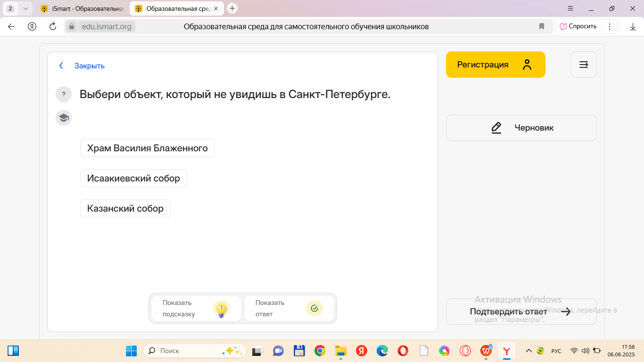The image size is (644, 362).
Task: Select answer Казанский собор
Action: [x=125, y=208]
